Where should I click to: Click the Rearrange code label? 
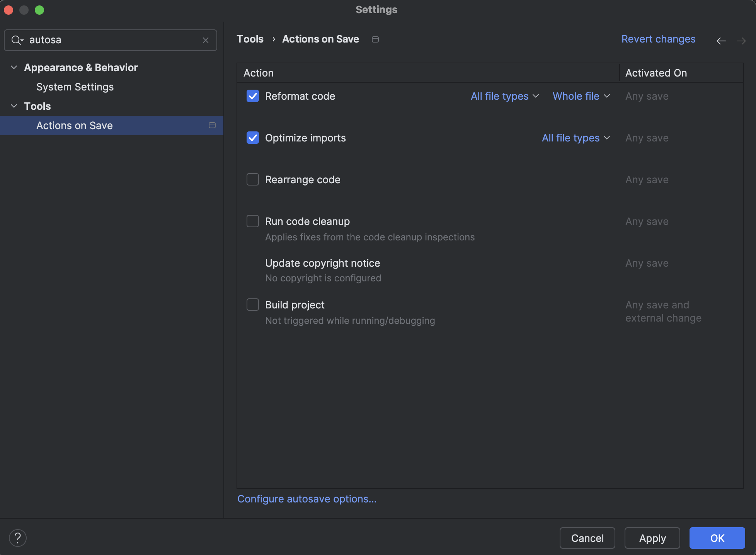[303, 180]
